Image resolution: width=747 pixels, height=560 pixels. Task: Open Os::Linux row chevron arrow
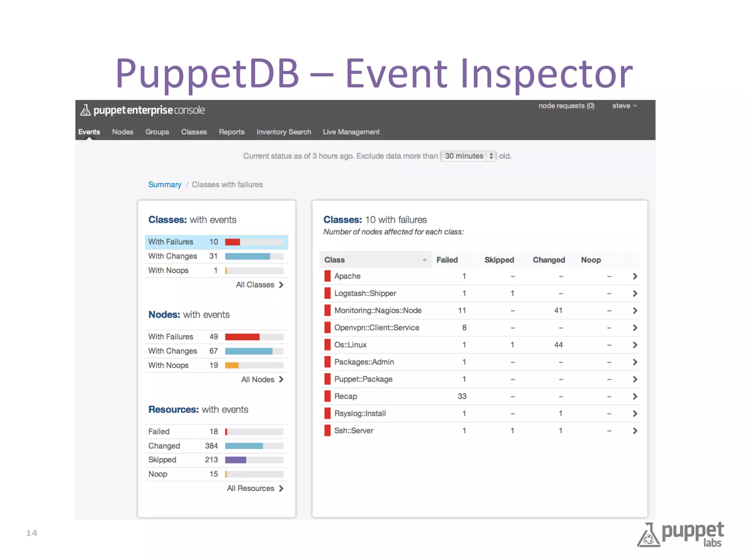click(635, 345)
